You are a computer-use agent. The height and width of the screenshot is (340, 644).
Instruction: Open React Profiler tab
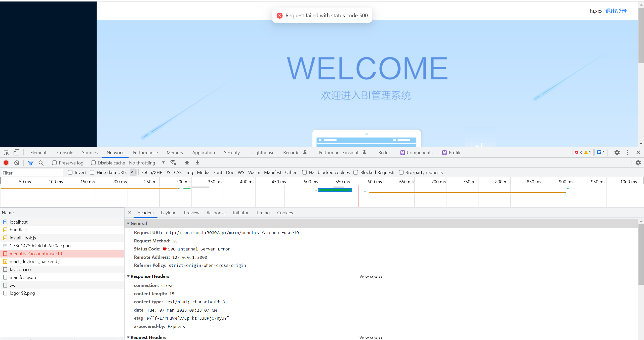(x=453, y=152)
